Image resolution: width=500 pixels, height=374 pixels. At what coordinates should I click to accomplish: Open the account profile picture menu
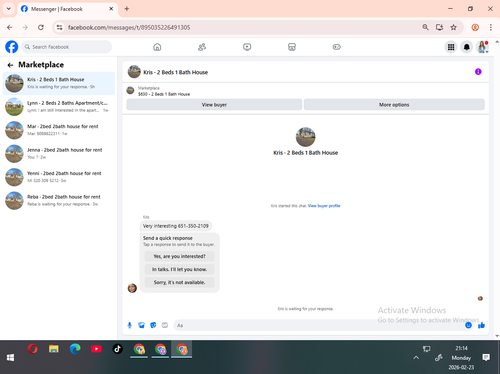(x=482, y=47)
